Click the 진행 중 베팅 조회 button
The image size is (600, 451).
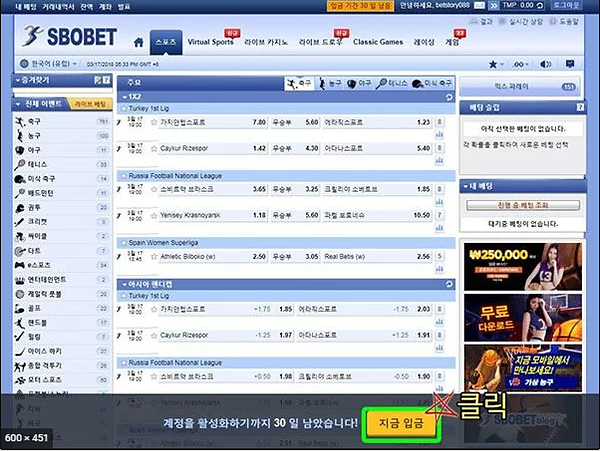(x=523, y=205)
